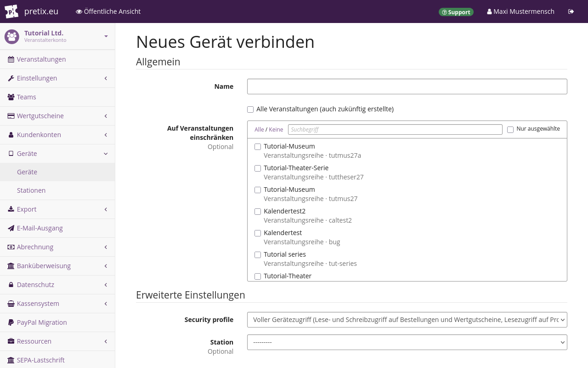Open the Maxi Mustermensch user menu

pyautogui.click(x=520, y=11)
